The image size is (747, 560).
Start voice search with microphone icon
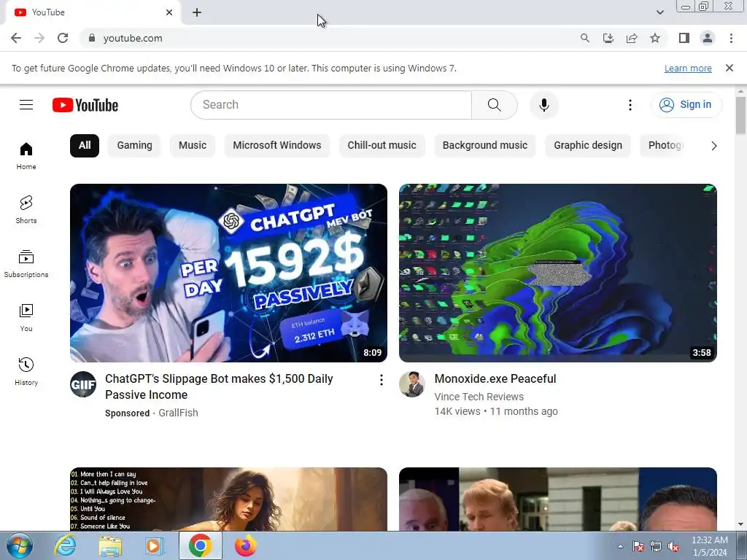[543, 105]
